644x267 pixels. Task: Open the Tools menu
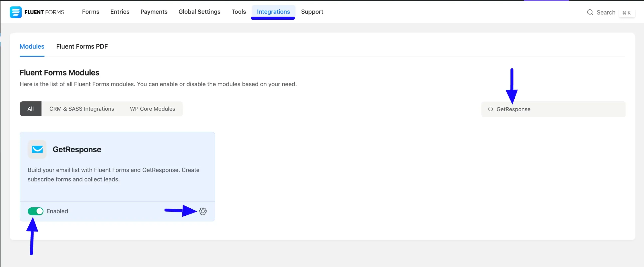(238, 12)
